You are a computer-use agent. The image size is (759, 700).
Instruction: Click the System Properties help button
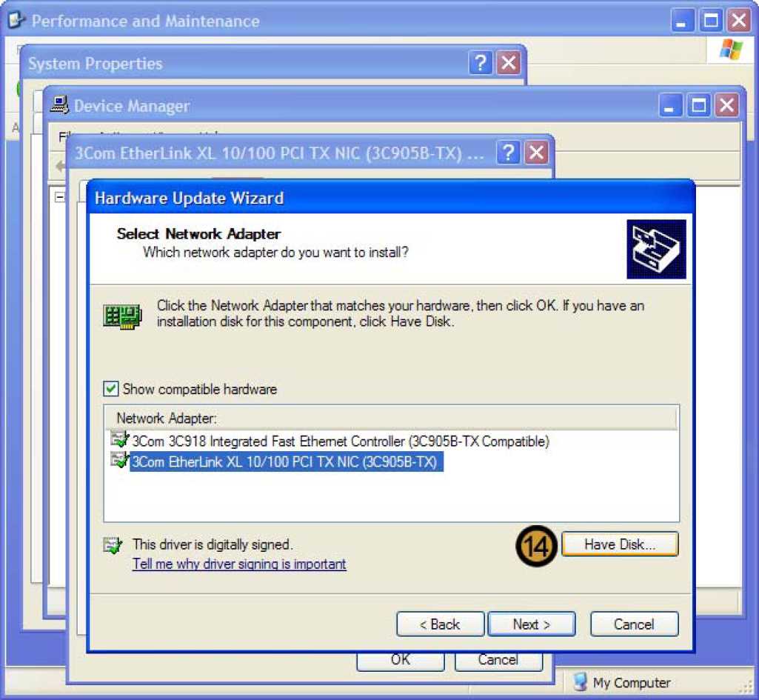[480, 63]
